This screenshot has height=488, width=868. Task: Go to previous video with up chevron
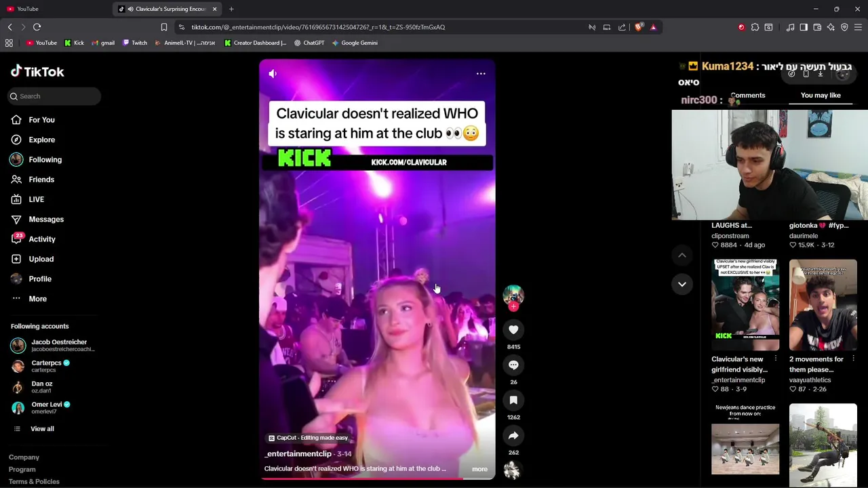pos(682,255)
